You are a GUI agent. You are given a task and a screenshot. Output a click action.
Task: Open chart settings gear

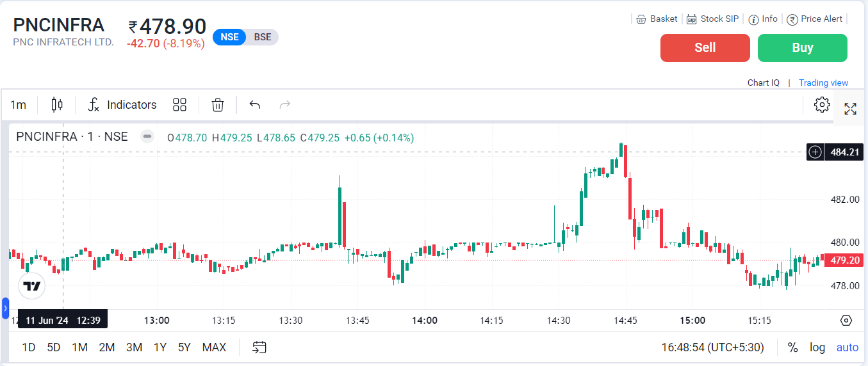point(822,104)
